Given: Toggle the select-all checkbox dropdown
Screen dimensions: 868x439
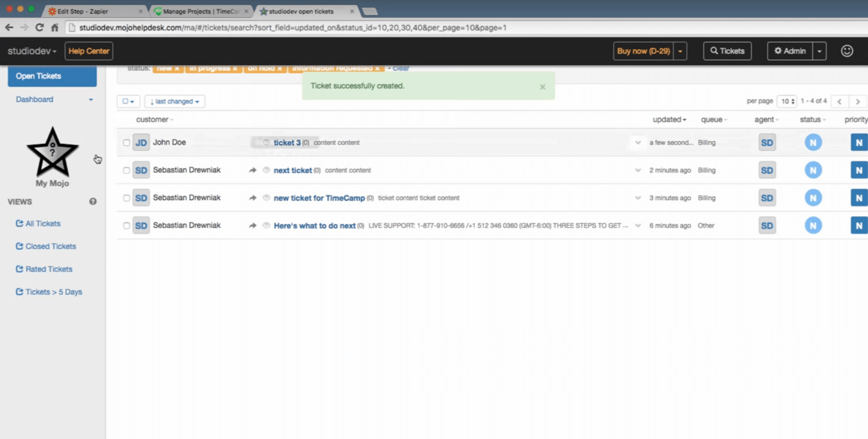Looking at the screenshot, I should [128, 101].
